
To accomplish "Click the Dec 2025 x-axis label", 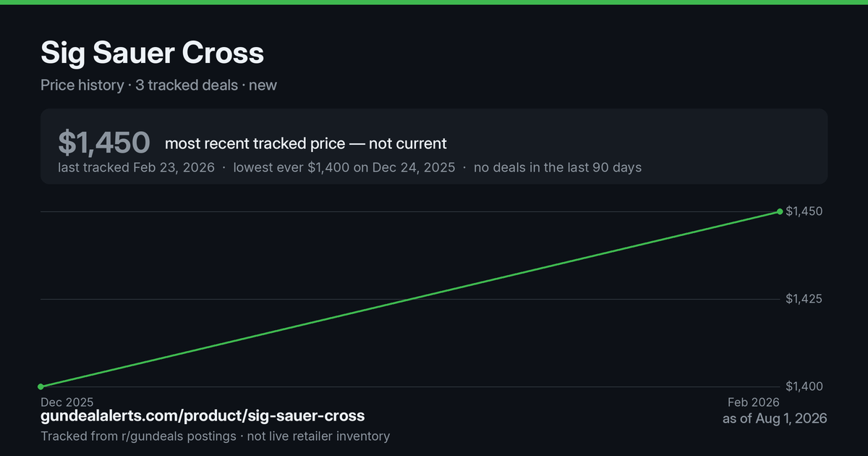I will 67,402.
